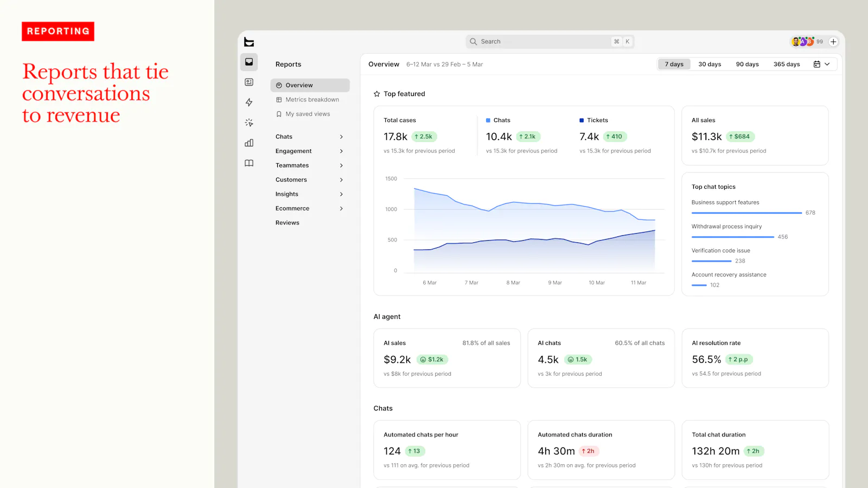Open the AI chats card

coord(601,358)
